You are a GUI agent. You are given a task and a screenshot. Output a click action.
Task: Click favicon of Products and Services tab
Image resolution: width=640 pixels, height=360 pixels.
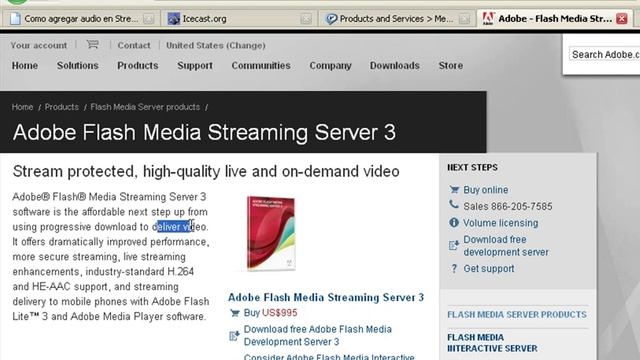coord(331,18)
